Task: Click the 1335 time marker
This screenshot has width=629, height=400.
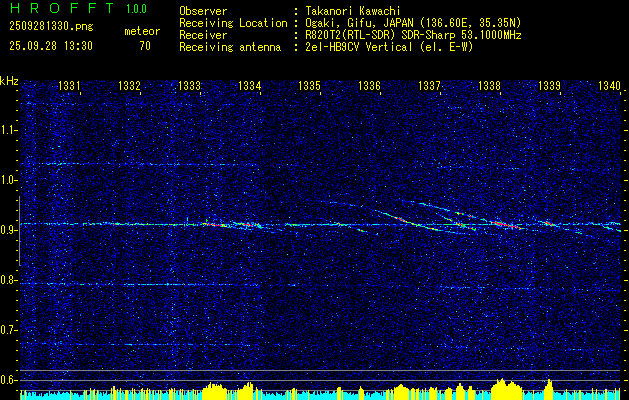Action: point(310,85)
